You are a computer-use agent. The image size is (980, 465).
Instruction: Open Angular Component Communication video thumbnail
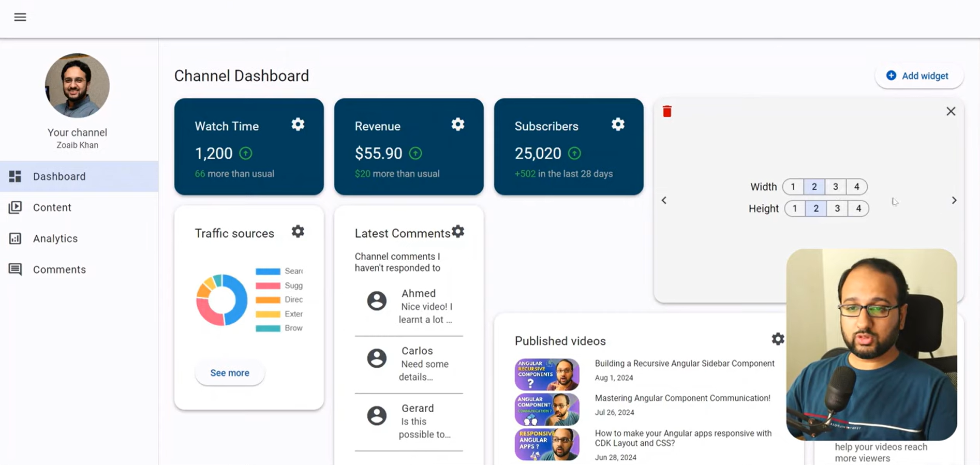[547, 409]
